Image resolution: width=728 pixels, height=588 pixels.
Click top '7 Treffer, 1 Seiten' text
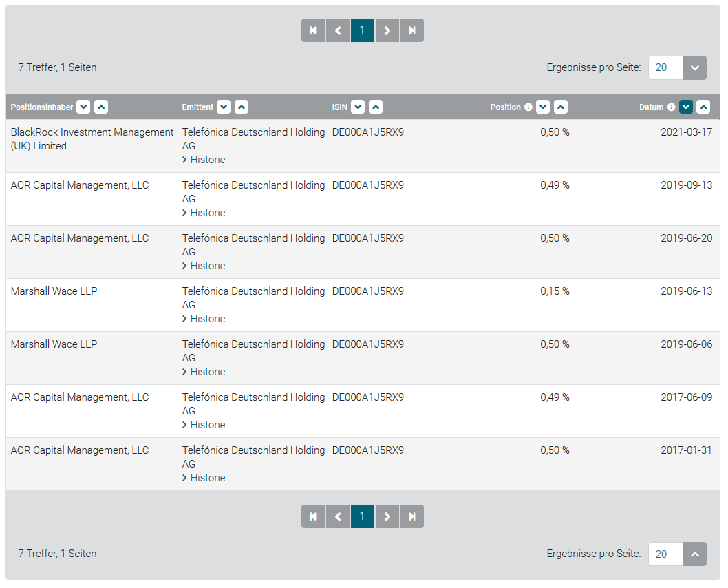[57, 67]
